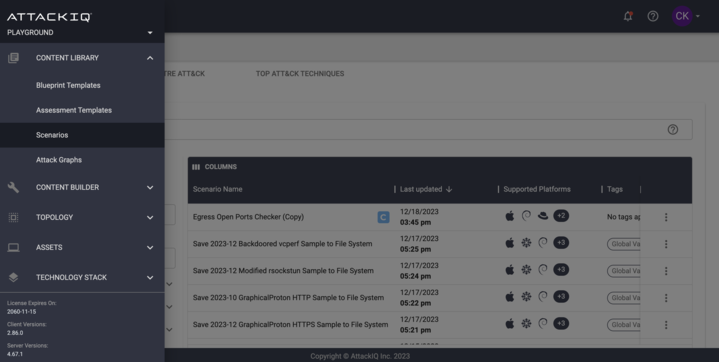Click the license expiry date 2060-11-15
The height and width of the screenshot is (362, 719).
22,312
